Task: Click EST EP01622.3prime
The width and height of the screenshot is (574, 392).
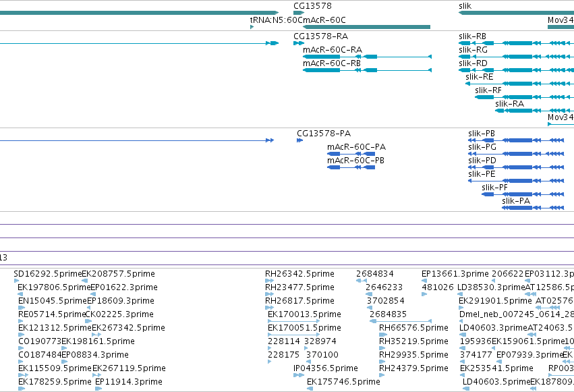Action: pos(123,287)
